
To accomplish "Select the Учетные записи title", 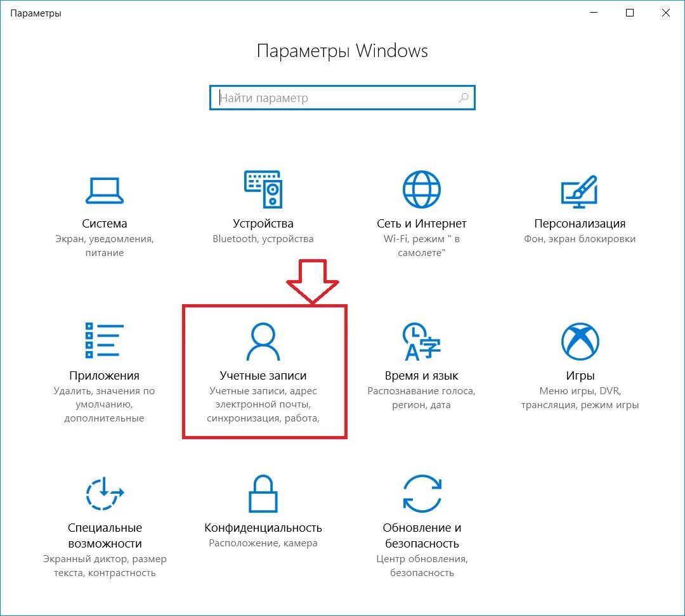I will pyautogui.click(x=263, y=375).
